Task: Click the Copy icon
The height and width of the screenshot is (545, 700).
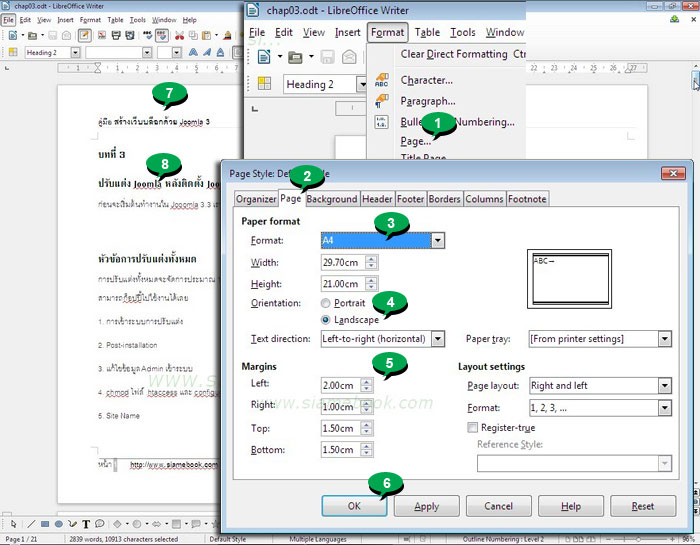Action: pos(193,35)
